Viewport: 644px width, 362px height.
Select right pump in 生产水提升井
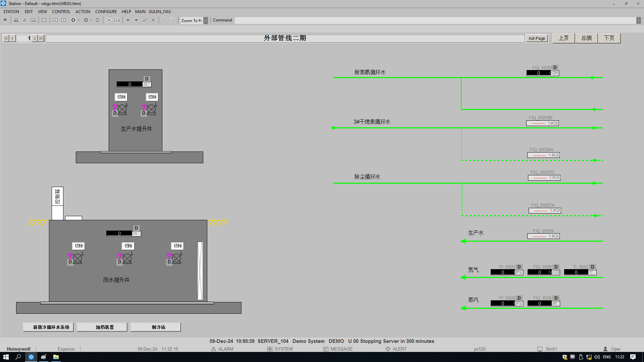click(x=151, y=109)
